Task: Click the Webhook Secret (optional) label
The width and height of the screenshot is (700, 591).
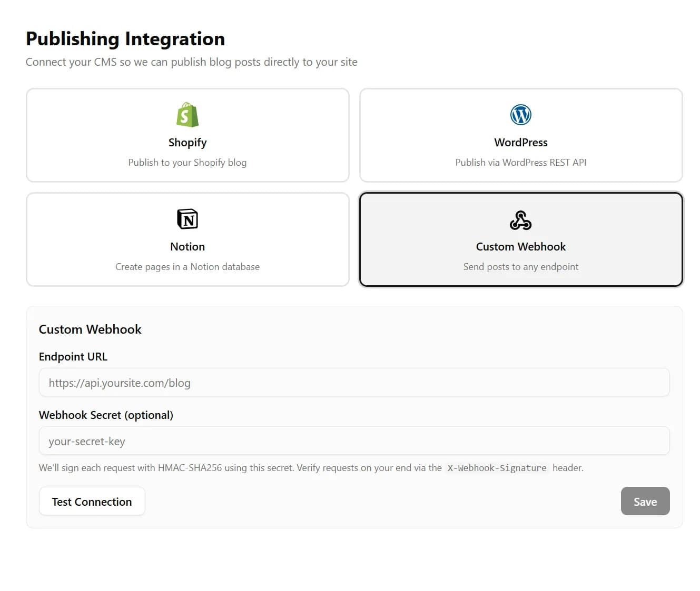Action: click(x=106, y=415)
